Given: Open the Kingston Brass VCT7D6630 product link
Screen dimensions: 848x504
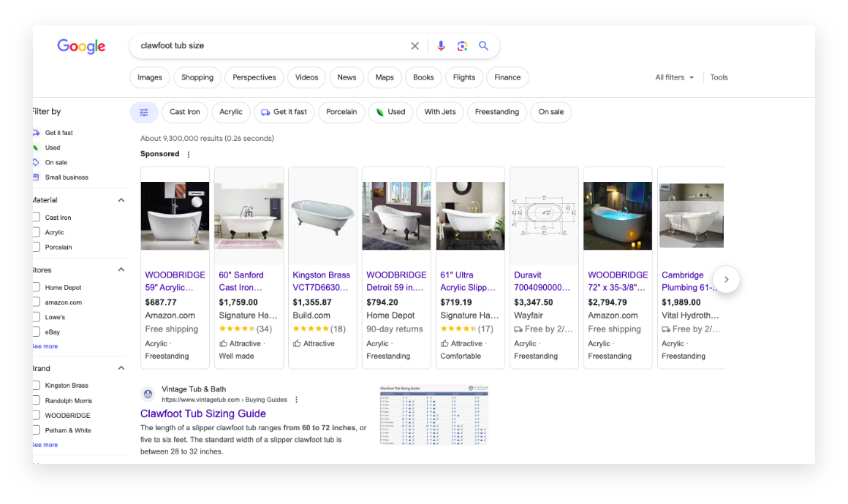Looking at the screenshot, I should (x=321, y=281).
